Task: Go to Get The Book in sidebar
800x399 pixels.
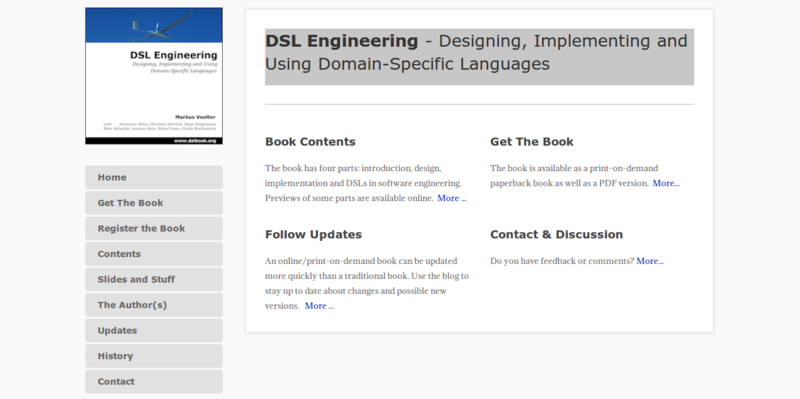Action: pyautogui.click(x=154, y=203)
